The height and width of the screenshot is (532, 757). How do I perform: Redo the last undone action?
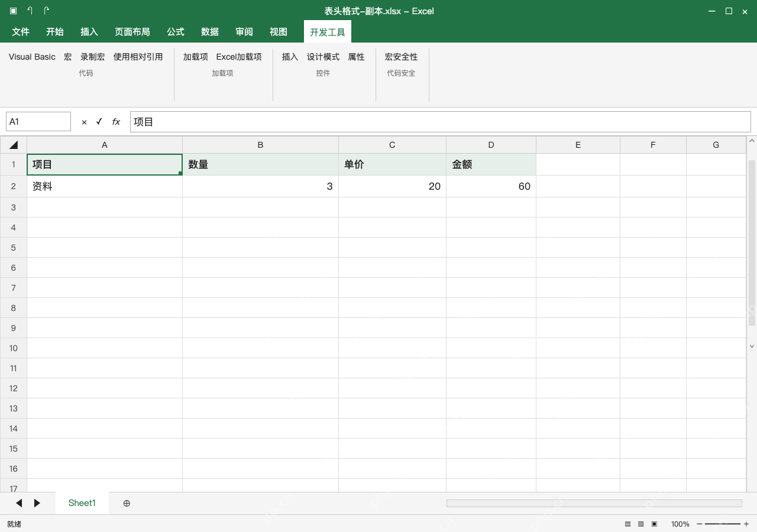(x=47, y=11)
